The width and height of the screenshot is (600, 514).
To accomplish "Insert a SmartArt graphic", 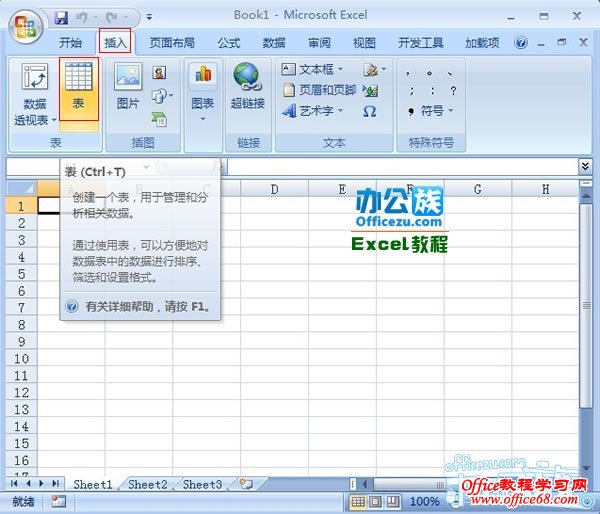I will click(159, 119).
